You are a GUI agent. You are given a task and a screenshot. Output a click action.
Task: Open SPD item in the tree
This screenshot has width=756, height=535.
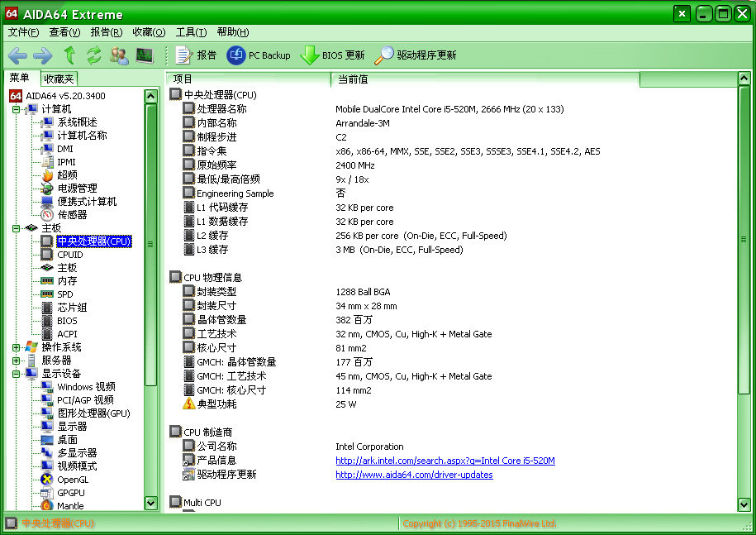[57, 294]
